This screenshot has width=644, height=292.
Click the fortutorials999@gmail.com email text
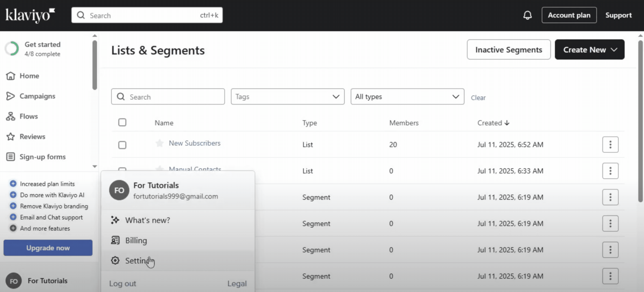175,196
